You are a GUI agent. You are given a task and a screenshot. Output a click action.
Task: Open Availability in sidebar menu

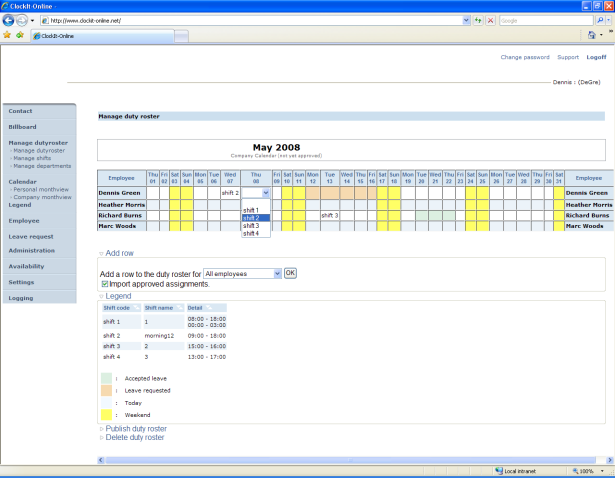tap(27, 267)
